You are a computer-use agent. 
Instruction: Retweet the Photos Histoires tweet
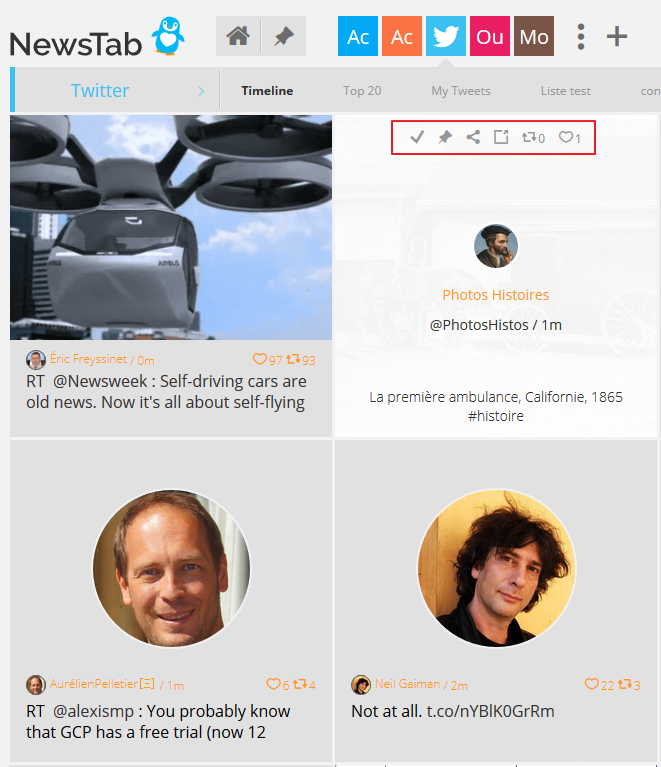(x=533, y=137)
